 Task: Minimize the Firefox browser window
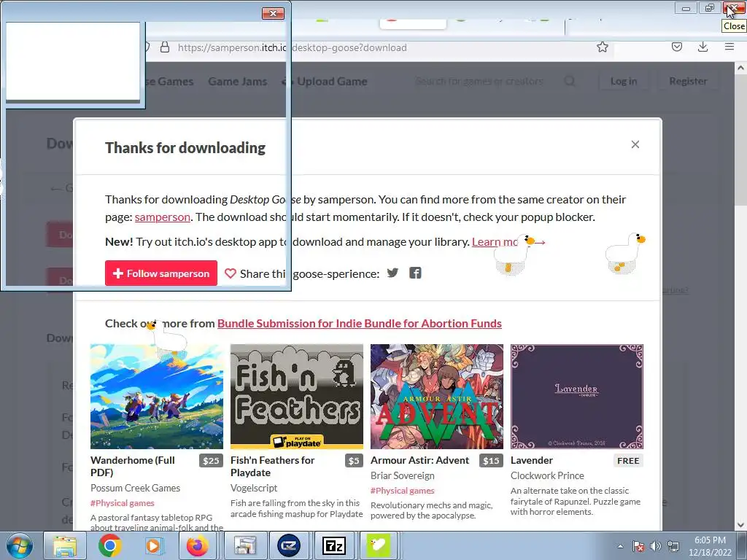[686, 8]
